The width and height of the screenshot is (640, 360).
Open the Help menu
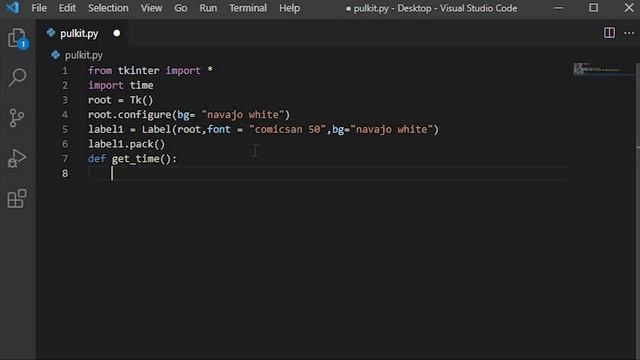point(289,8)
